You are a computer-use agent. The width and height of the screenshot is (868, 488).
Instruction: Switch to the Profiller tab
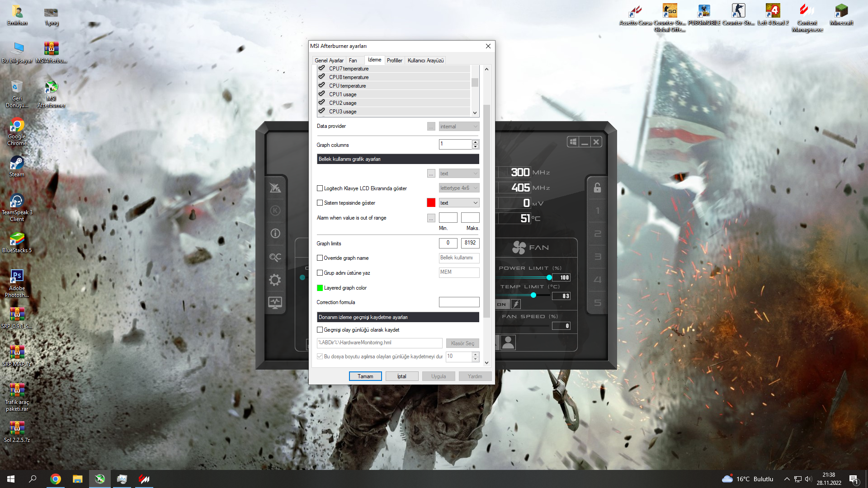pos(394,61)
